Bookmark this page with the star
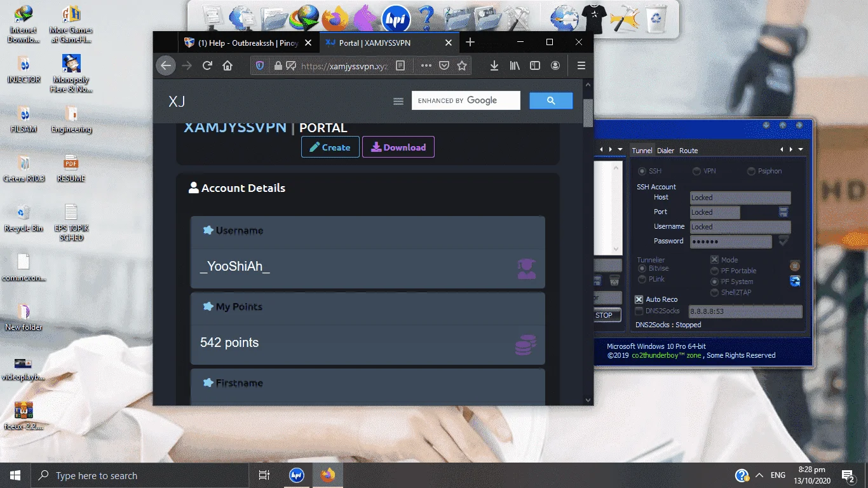This screenshot has width=868, height=488. (x=462, y=65)
